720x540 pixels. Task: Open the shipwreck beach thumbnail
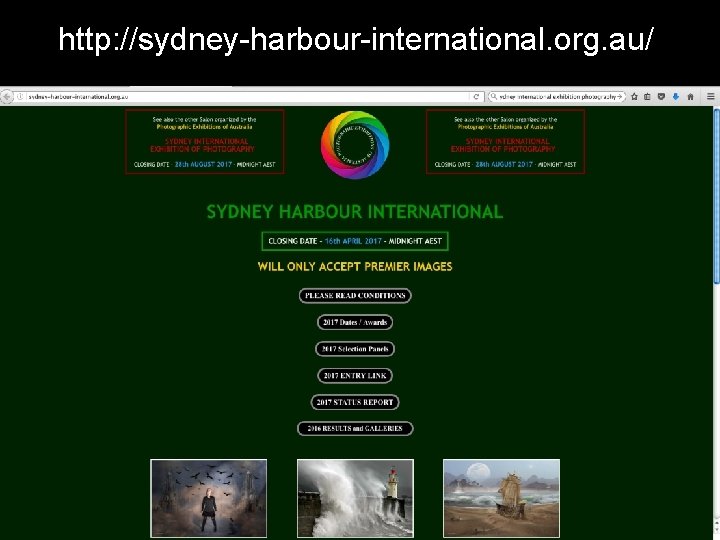501,498
